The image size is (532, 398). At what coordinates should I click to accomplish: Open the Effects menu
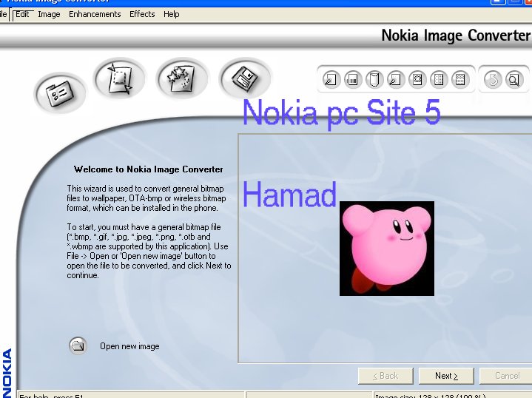[x=142, y=14]
